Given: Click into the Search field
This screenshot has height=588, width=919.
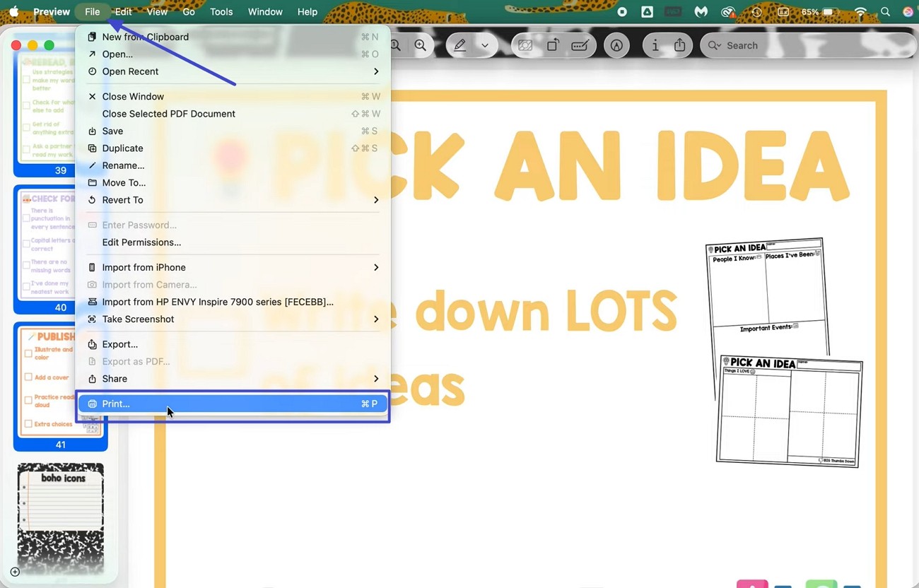Looking at the screenshot, I should pyautogui.click(x=807, y=45).
